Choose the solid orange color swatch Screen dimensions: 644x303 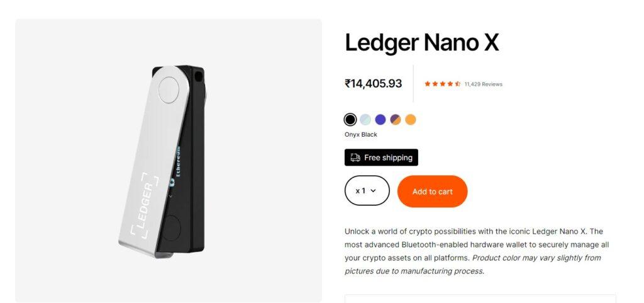[411, 120]
